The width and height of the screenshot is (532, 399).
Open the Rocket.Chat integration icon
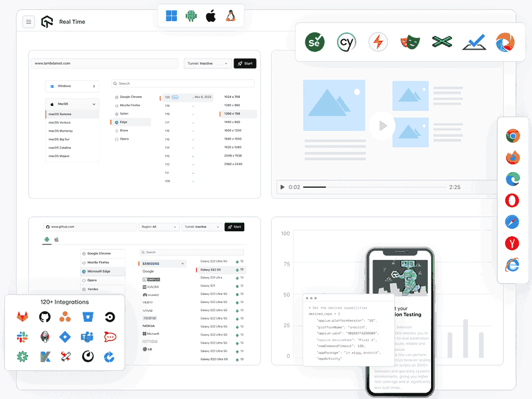[x=110, y=337]
